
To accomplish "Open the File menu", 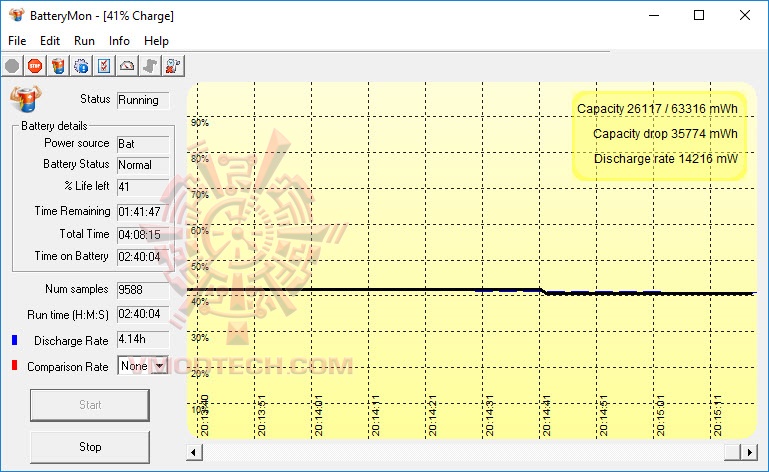I will pos(17,41).
